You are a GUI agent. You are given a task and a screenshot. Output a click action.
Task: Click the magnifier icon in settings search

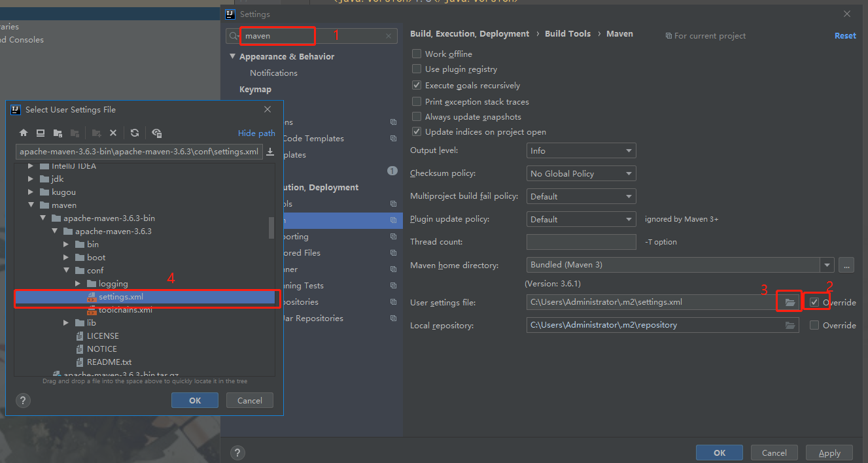point(234,36)
